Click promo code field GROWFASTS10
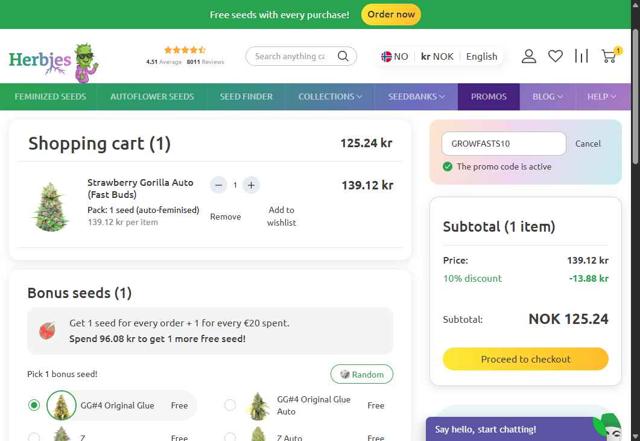The image size is (640, 441). 504,144
